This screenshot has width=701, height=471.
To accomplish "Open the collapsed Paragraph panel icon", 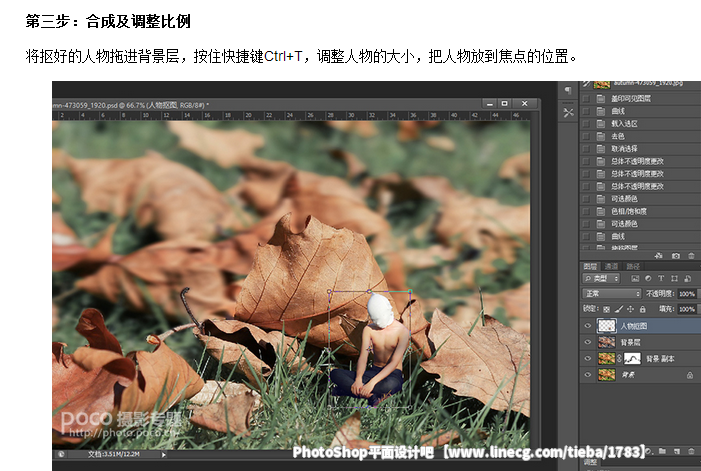I will pos(568,91).
